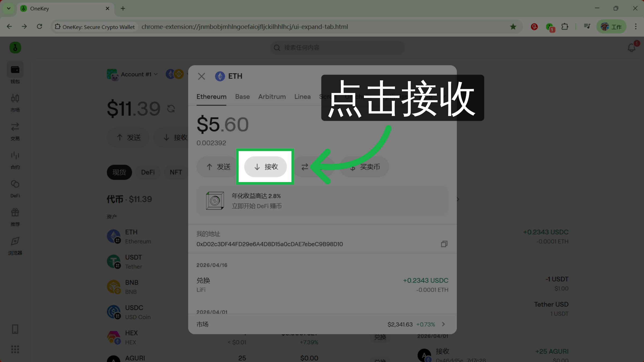
Task: Open the apps grid icon at sidebar bottom
Action: [x=15, y=349]
